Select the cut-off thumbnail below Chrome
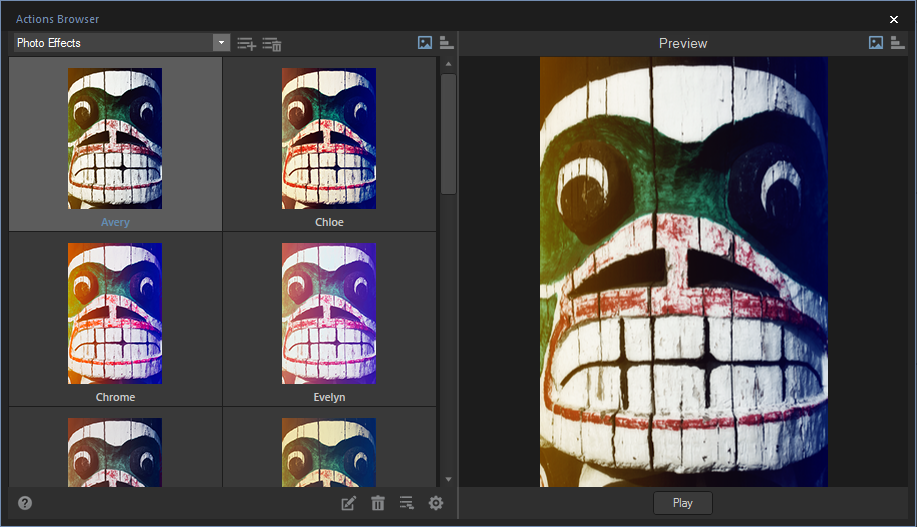Image resolution: width=917 pixels, height=527 pixels. [x=115, y=452]
